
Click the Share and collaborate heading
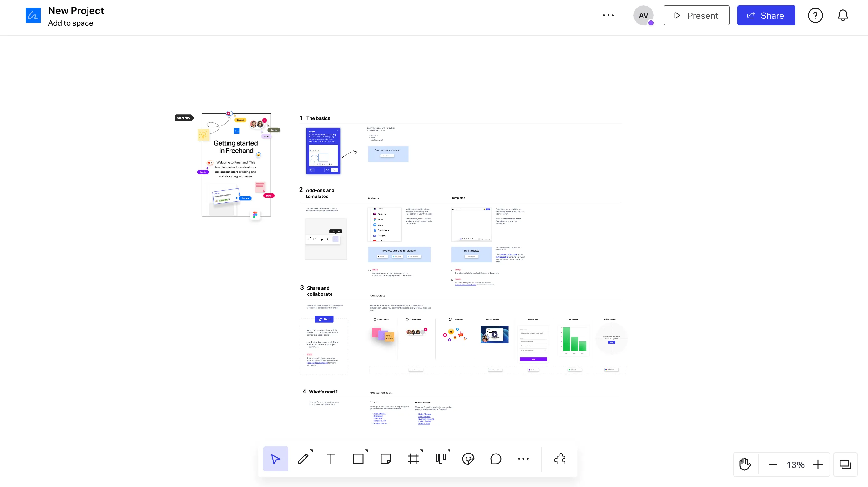coord(320,291)
